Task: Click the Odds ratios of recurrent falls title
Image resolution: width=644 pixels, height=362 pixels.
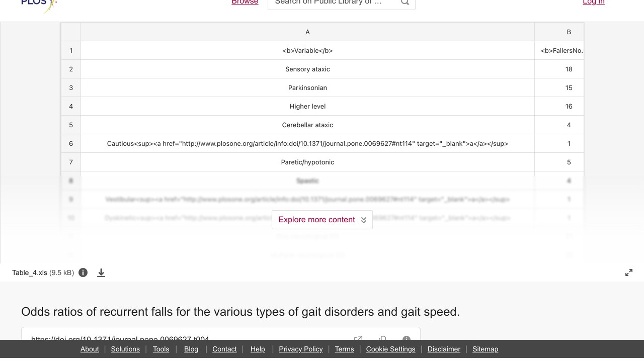Action: [240, 312]
